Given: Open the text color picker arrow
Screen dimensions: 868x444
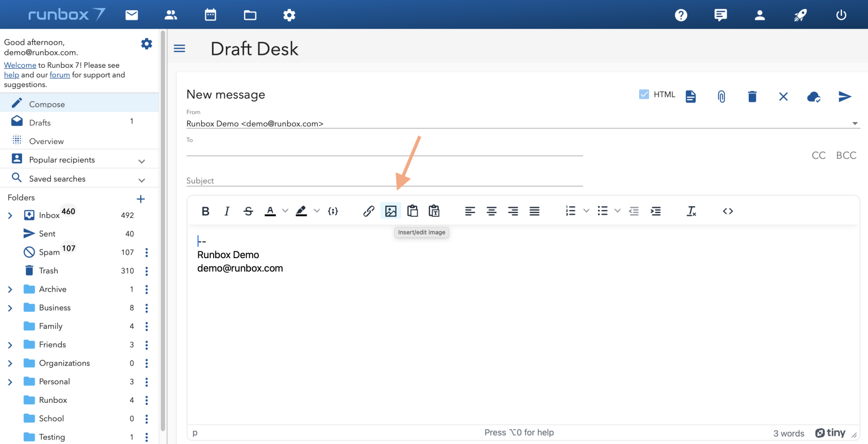Looking at the screenshot, I should [x=285, y=211].
